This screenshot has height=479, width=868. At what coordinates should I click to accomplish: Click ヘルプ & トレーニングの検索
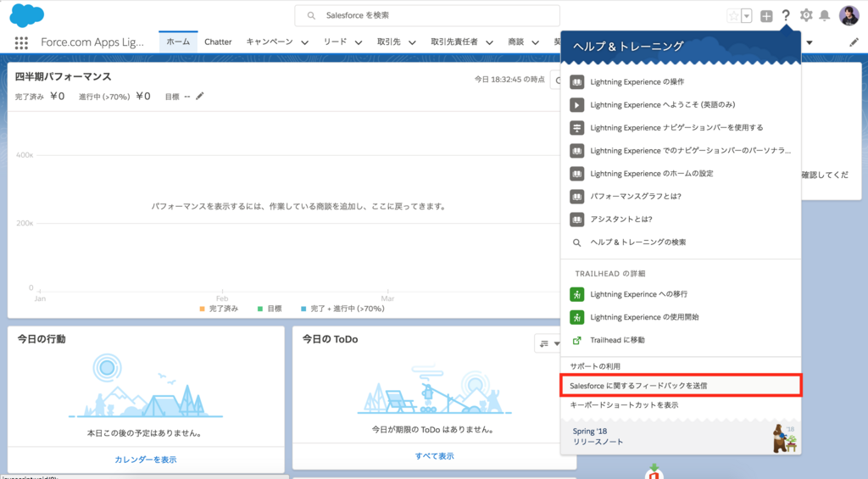tap(637, 242)
